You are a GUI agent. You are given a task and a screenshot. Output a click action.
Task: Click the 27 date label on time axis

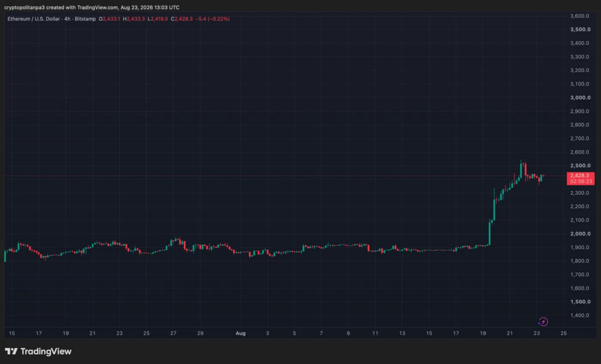(x=173, y=334)
